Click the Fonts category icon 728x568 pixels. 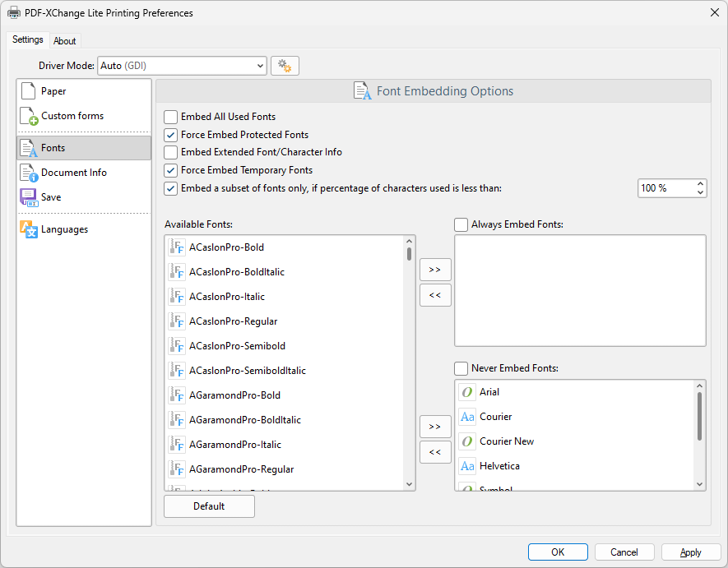point(29,148)
